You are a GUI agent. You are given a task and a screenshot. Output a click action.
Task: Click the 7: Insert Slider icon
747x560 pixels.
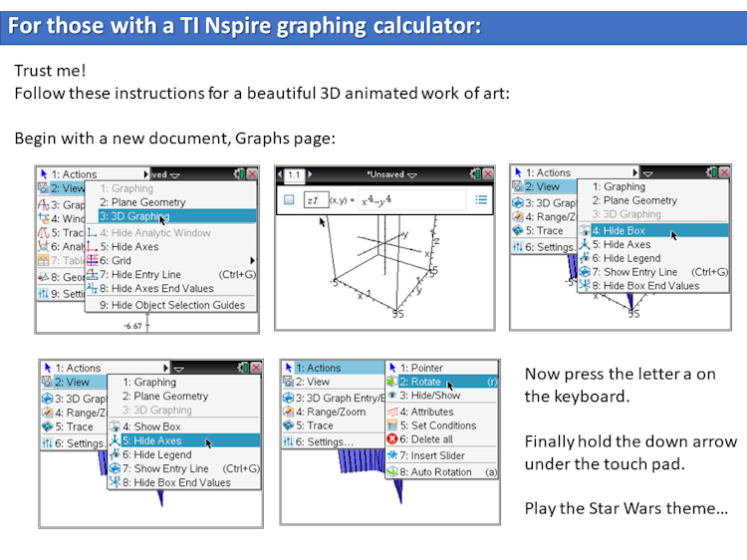[392, 455]
